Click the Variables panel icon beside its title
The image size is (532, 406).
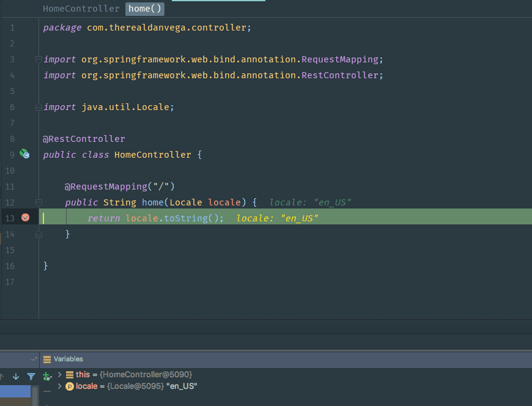click(47, 359)
